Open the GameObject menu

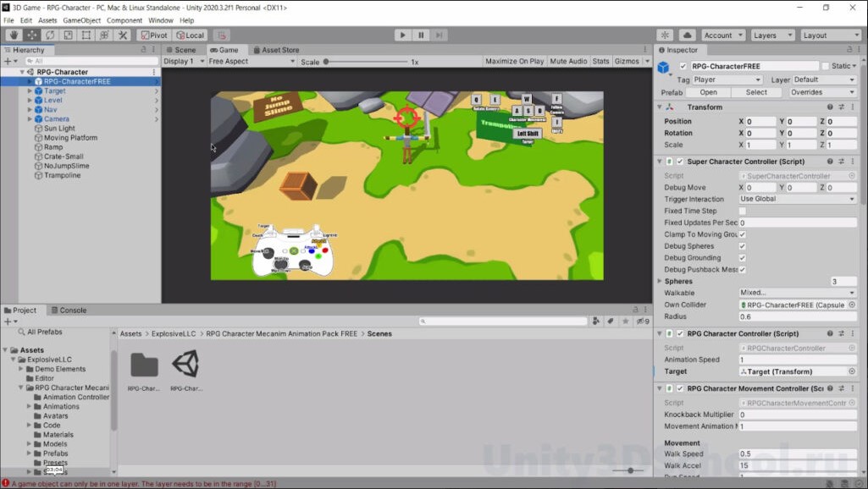(82, 20)
